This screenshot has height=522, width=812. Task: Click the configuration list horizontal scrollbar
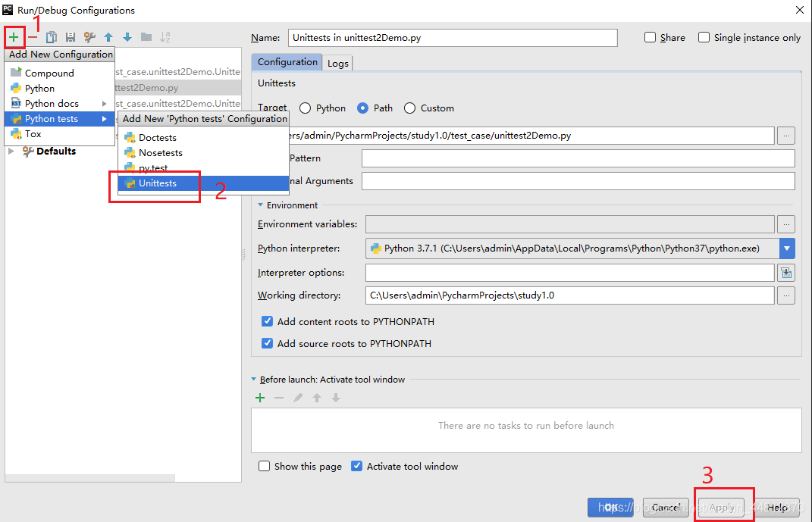click(90, 478)
